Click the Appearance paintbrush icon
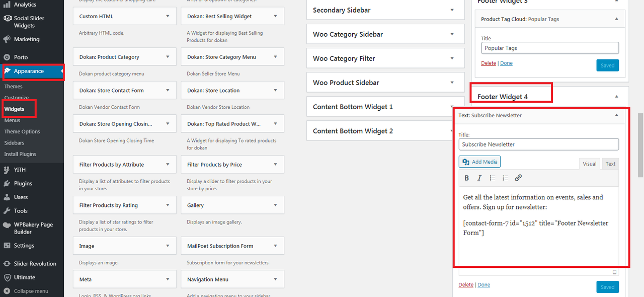The width and height of the screenshot is (644, 297). [x=8, y=71]
